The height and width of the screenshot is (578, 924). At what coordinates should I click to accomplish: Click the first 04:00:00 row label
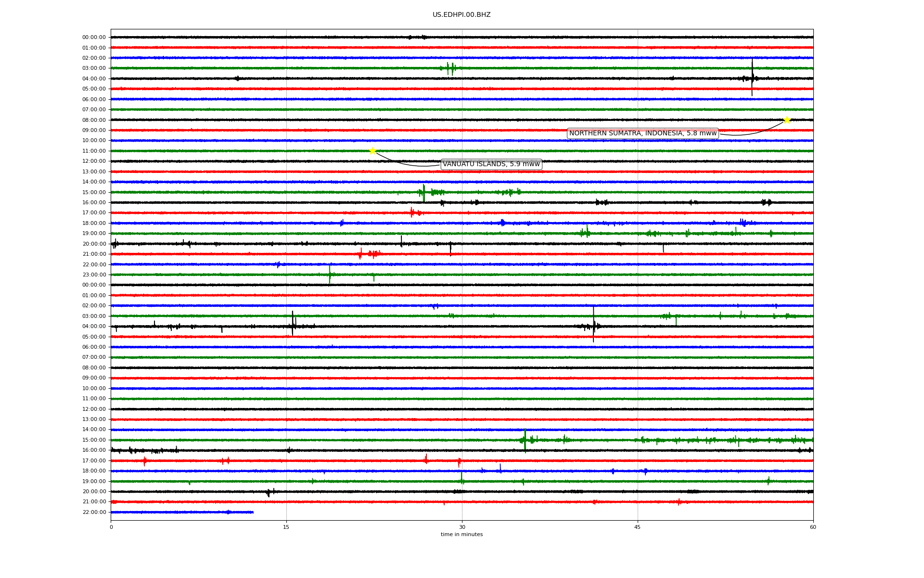tap(94, 79)
